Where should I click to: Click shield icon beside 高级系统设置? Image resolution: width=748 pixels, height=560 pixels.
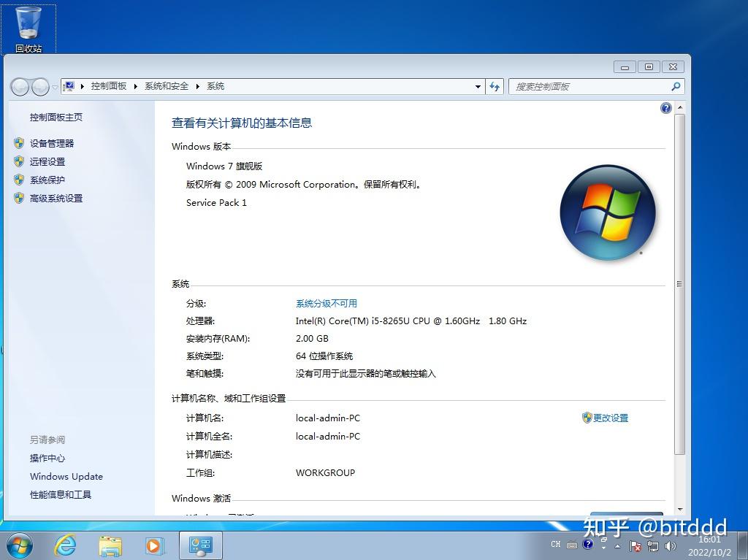point(19,198)
